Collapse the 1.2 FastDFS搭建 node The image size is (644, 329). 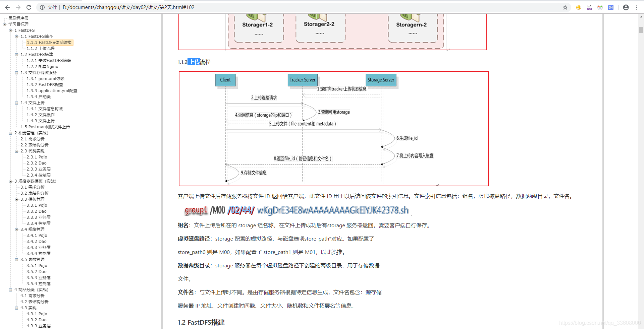pyautogui.click(x=17, y=55)
